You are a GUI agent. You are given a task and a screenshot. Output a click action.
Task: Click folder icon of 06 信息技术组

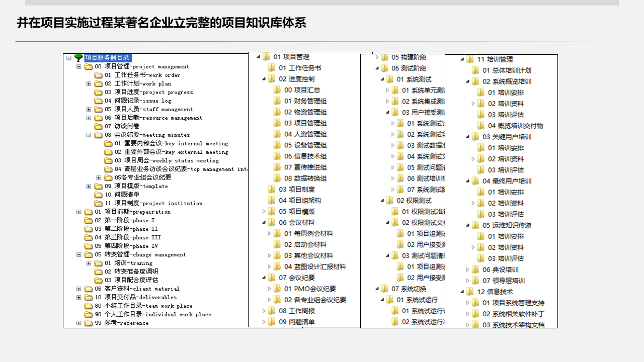(x=277, y=156)
